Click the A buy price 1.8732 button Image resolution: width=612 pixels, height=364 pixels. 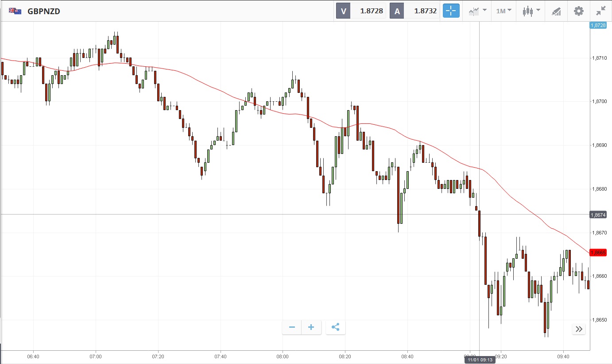[414, 11]
